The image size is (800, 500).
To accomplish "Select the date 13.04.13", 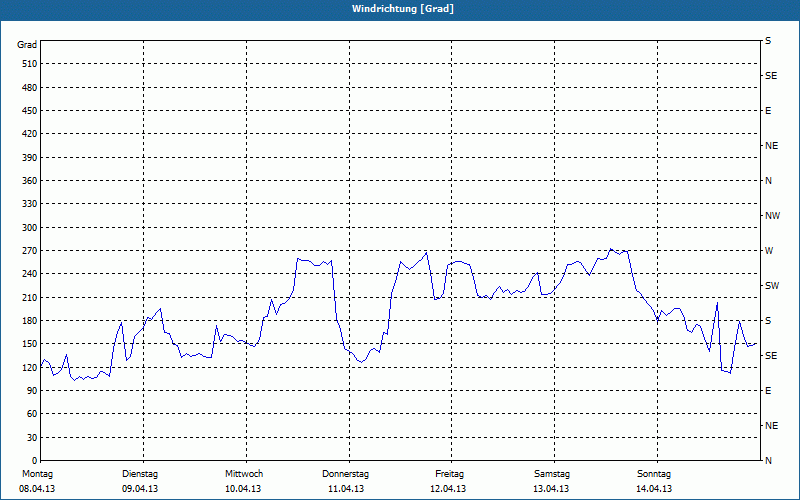I will pyautogui.click(x=551, y=489).
